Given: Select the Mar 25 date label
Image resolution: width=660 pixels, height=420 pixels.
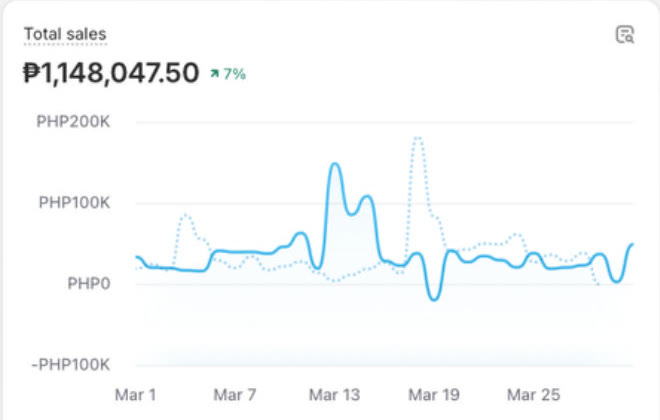Looking at the screenshot, I should coord(534,395).
